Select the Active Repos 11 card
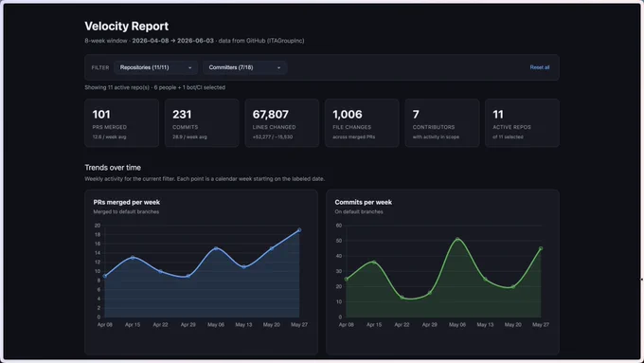Viewport: 644px width, 363px height. (522, 123)
